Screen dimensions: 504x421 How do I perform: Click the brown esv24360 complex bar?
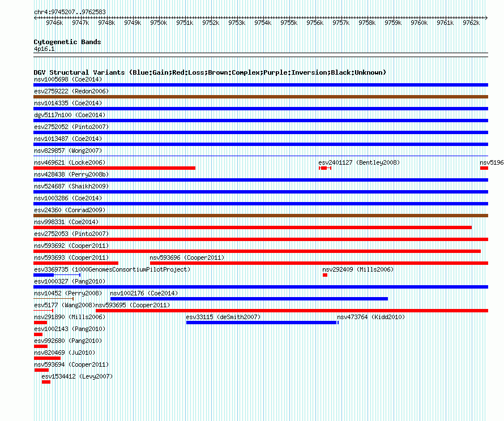point(260,216)
